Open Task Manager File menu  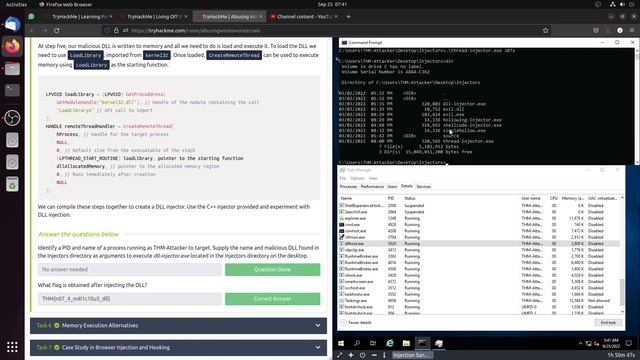[x=342, y=178]
